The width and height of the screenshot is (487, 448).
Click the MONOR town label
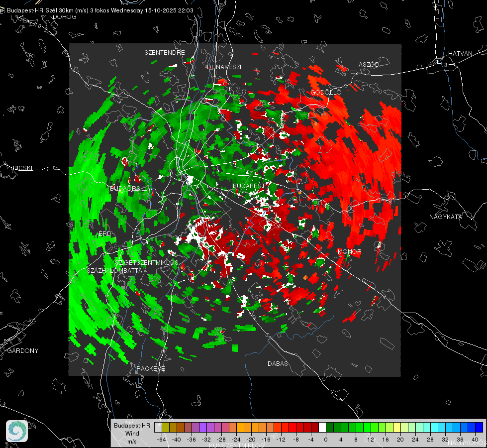click(349, 251)
